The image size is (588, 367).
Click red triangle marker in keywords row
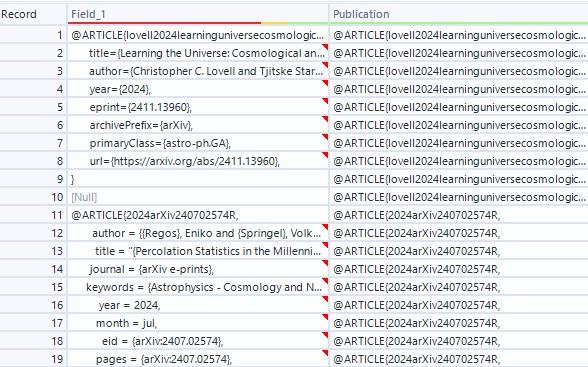[x=325, y=281]
